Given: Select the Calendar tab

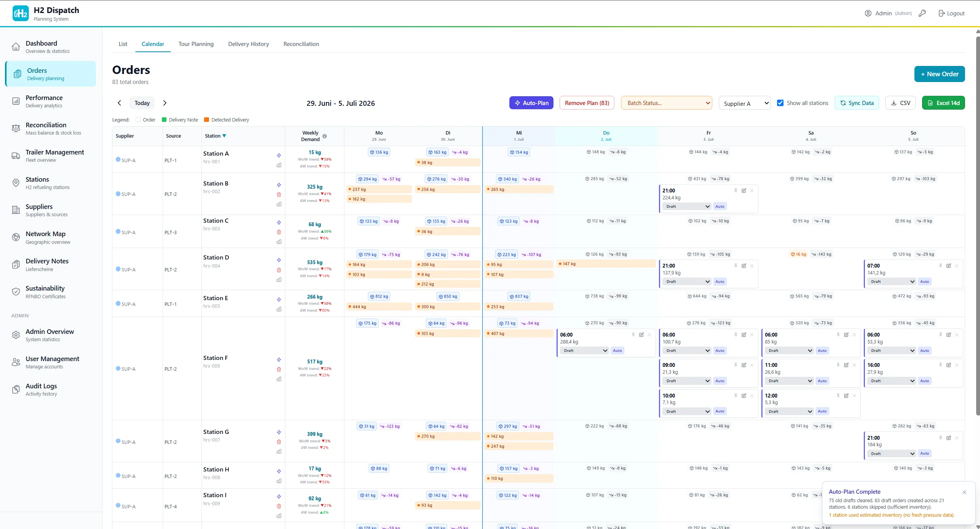Looking at the screenshot, I should click(x=153, y=44).
